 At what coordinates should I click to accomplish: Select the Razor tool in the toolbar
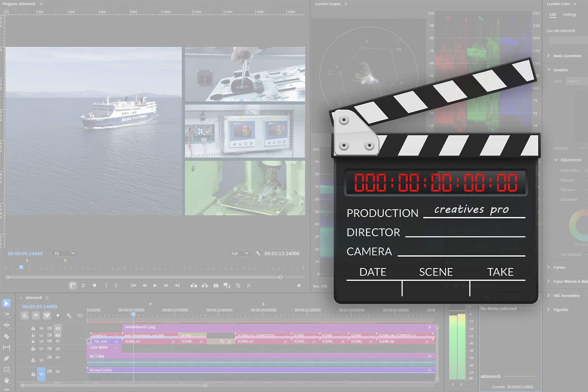[x=7, y=336]
